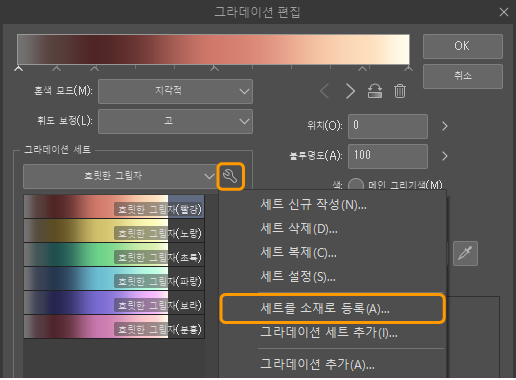This screenshot has width=516, height=380.
Task: Open the 혼색 모드 dropdown
Action: coord(175,91)
